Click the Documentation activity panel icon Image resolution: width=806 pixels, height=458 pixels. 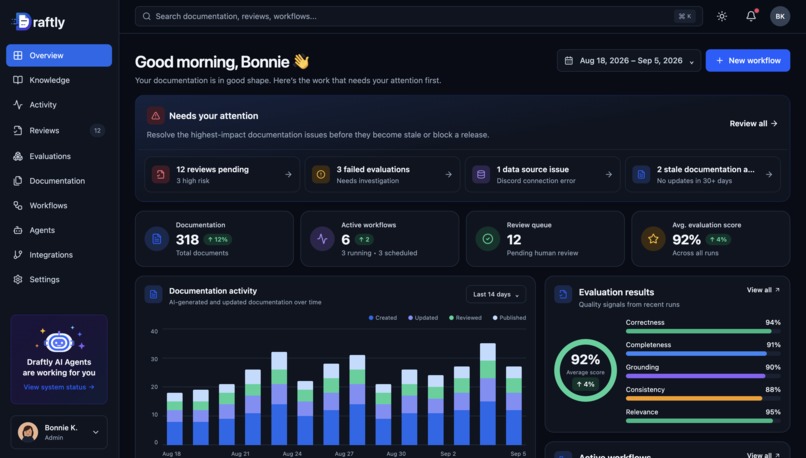point(153,295)
